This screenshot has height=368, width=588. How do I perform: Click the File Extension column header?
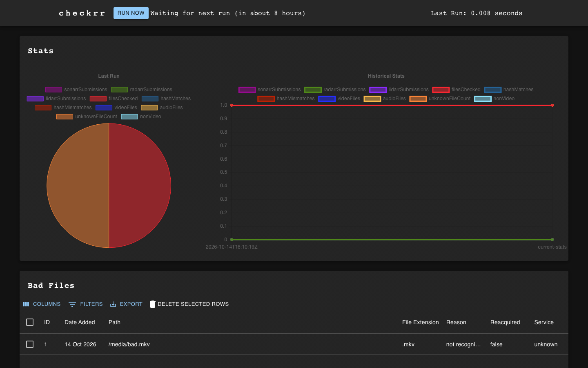coord(421,322)
